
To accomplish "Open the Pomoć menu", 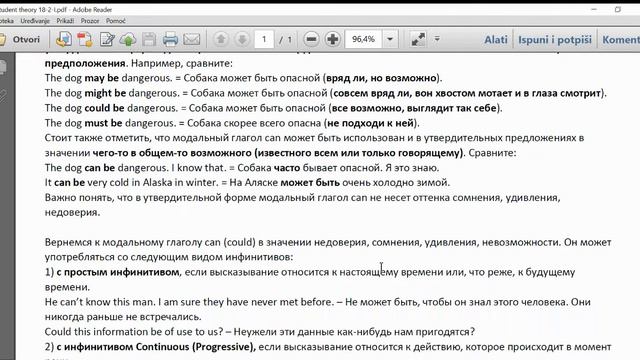I will (x=116, y=21).
